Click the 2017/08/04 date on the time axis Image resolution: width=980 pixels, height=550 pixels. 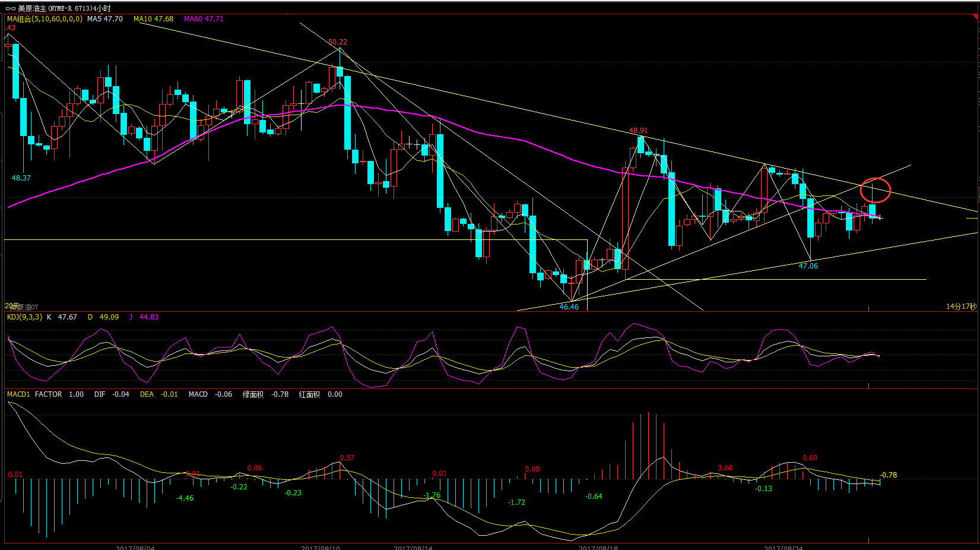tap(135, 547)
